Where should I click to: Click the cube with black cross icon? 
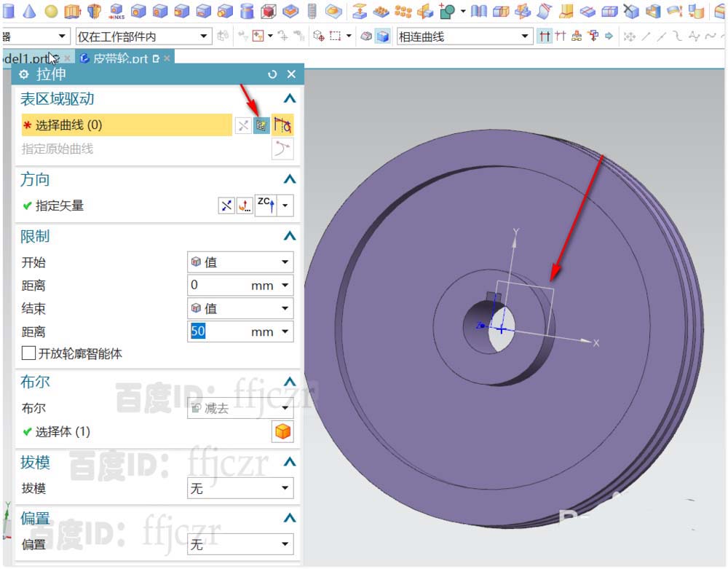[x=631, y=11]
